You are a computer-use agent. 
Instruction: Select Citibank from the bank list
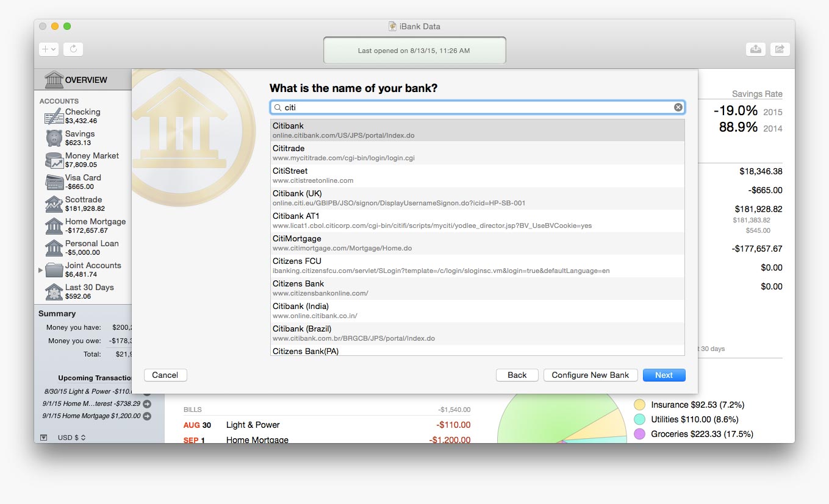(x=478, y=130)
